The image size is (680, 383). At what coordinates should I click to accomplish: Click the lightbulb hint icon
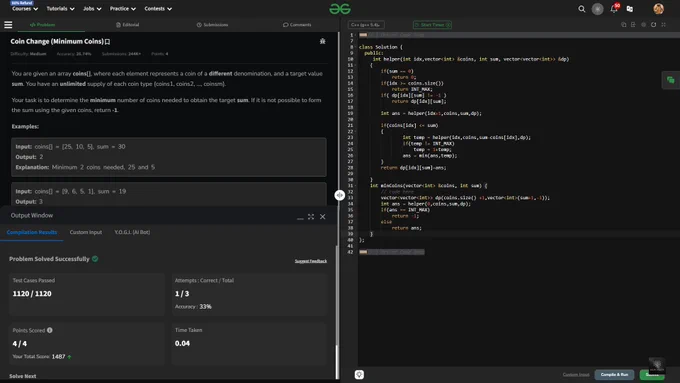(359, 374)
